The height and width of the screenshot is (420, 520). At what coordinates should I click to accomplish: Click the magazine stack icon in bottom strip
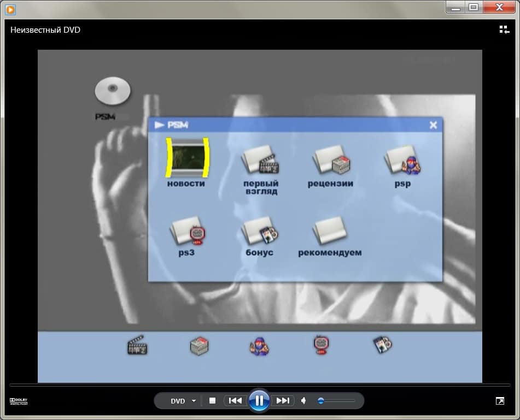click(200, 346)
